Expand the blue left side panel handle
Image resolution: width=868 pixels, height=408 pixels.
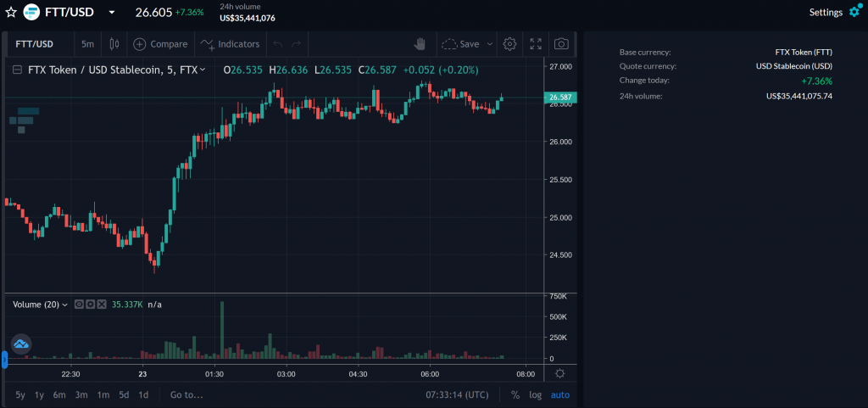click(4, 360)
